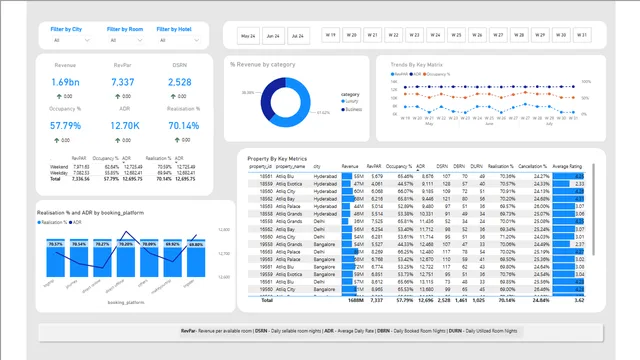Open the Filter by Hotel dropdown
The width and height of the screenshot is (640, 360).
click(x=179, y=40)
